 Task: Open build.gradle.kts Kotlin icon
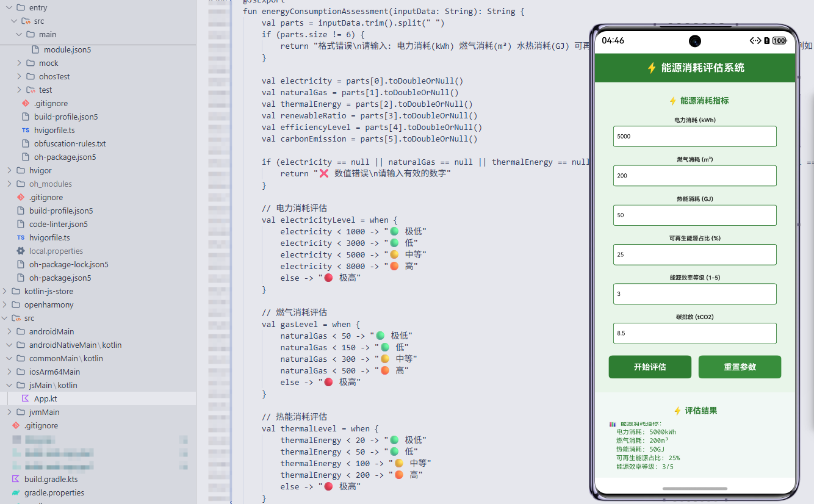15,479
